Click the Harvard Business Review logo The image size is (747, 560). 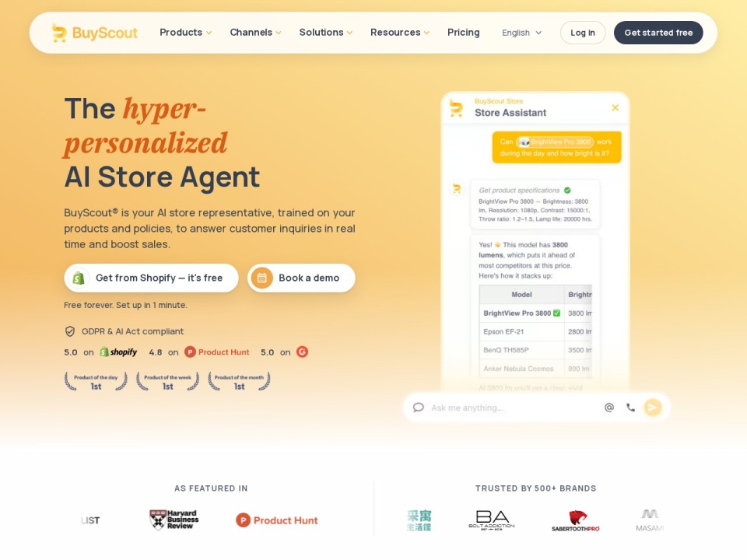(174, 520)
